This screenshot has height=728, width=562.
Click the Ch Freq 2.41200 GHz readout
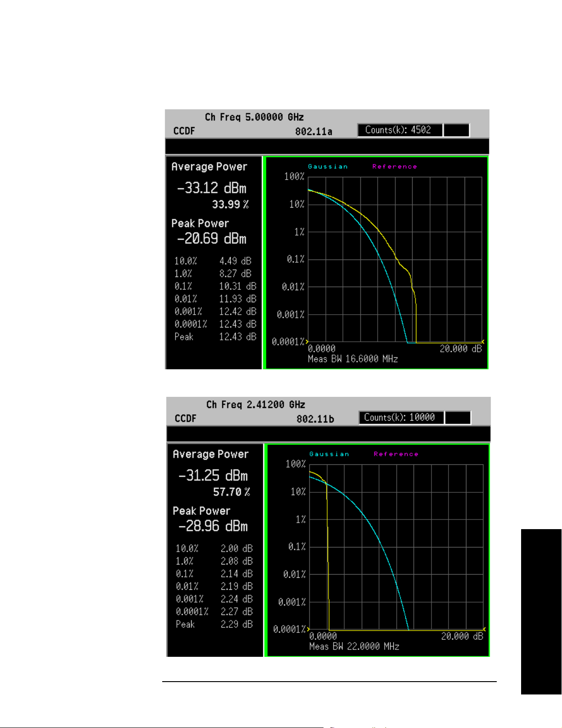[x=255, y=405]
